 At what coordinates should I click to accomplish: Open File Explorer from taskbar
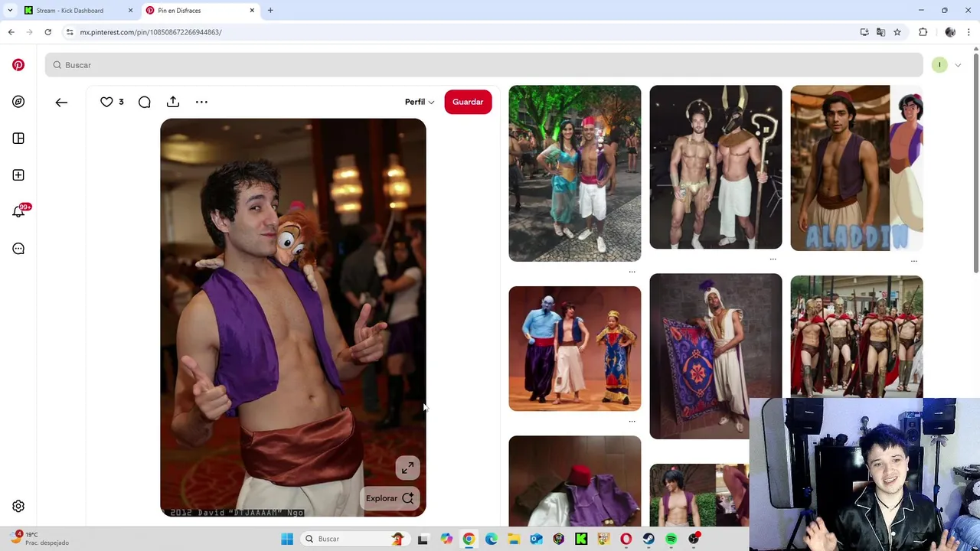(x=514, y=539)
